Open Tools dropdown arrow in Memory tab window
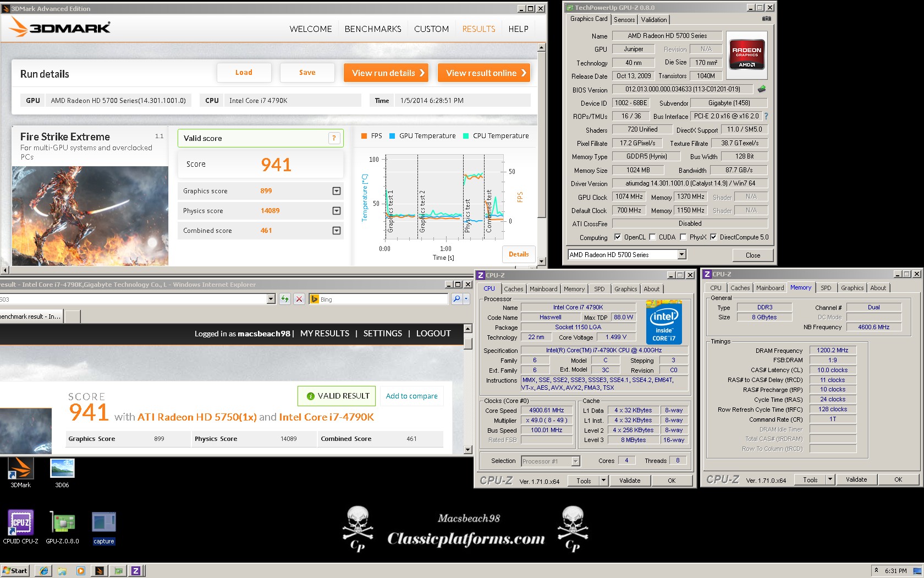This screenshot has width=924, height=578. coord(830,479)
